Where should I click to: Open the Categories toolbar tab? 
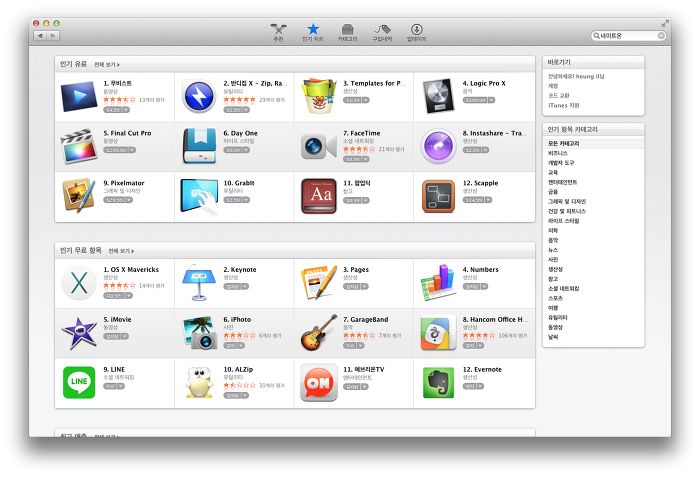[347, 33]
